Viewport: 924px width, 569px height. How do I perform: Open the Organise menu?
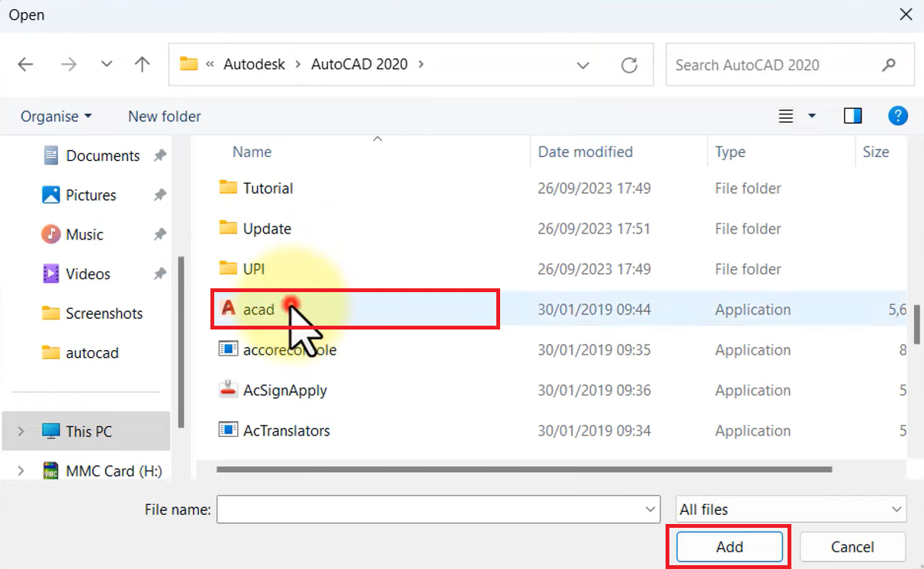pos(56,116)
